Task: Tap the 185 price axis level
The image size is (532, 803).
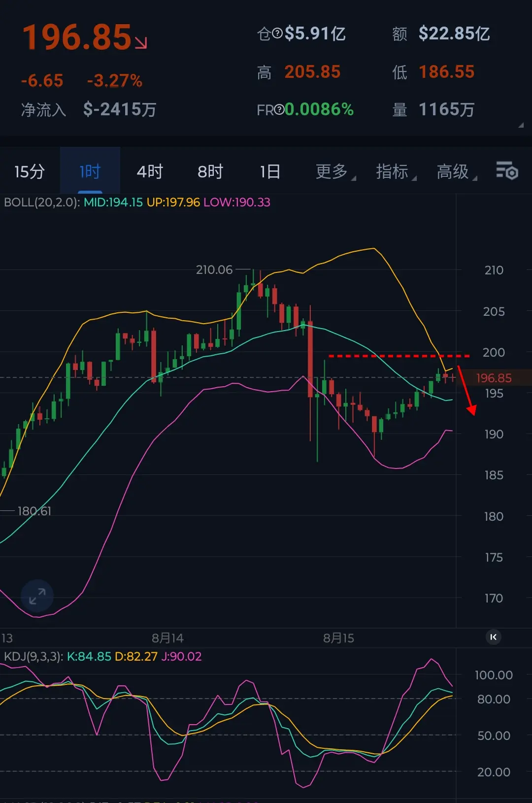Action: click(x=494, y=475)
